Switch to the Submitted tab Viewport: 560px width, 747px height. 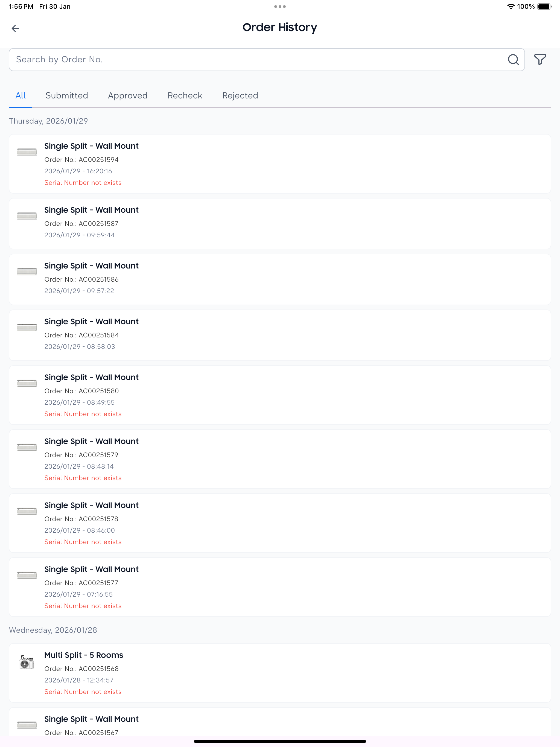pos(66,96)
